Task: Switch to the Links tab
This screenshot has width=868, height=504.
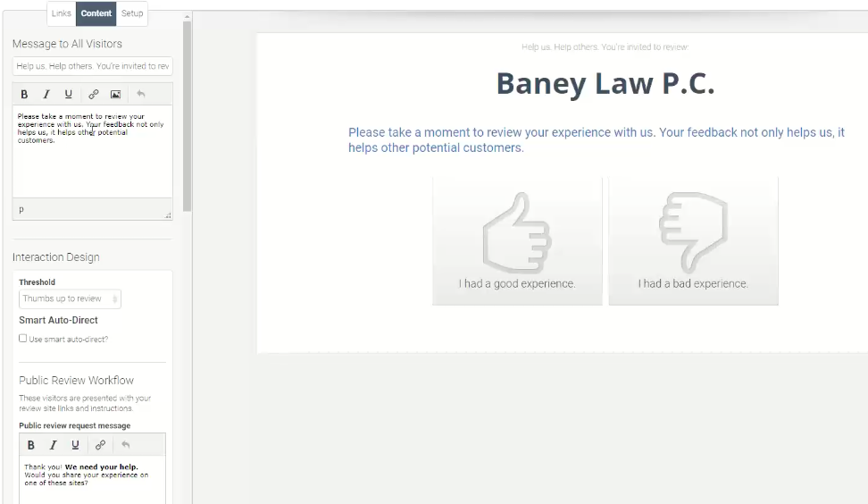Action: [x=62, y=13]
